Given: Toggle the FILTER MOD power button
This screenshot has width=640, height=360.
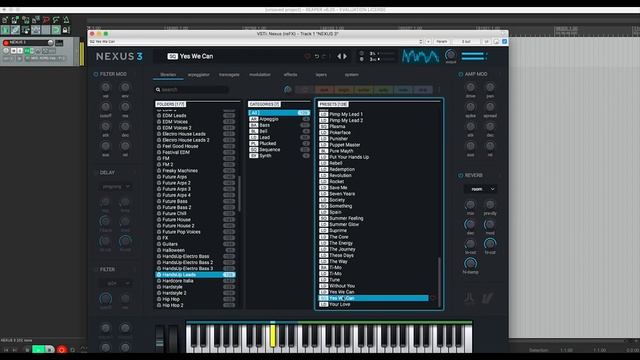Looking at the screenshot, I should pyautogui.click(x=96, y=74).
